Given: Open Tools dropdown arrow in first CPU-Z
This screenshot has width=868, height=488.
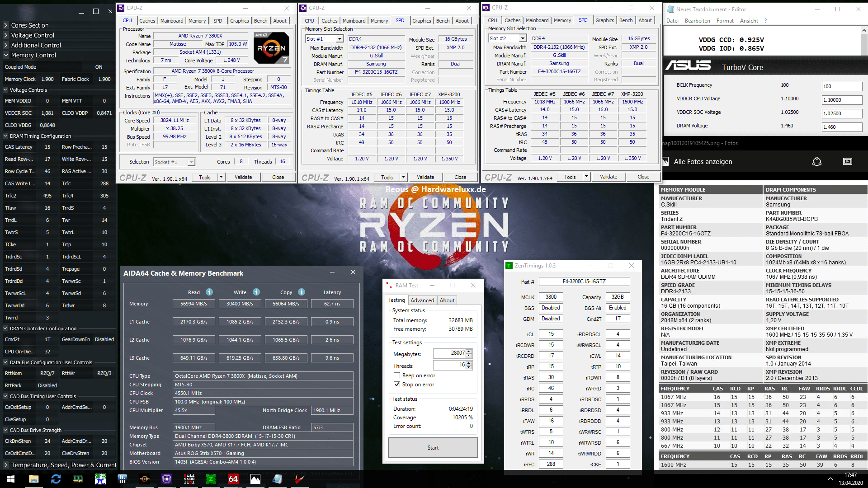Looking at the screenshot, I should click(221, 177).
